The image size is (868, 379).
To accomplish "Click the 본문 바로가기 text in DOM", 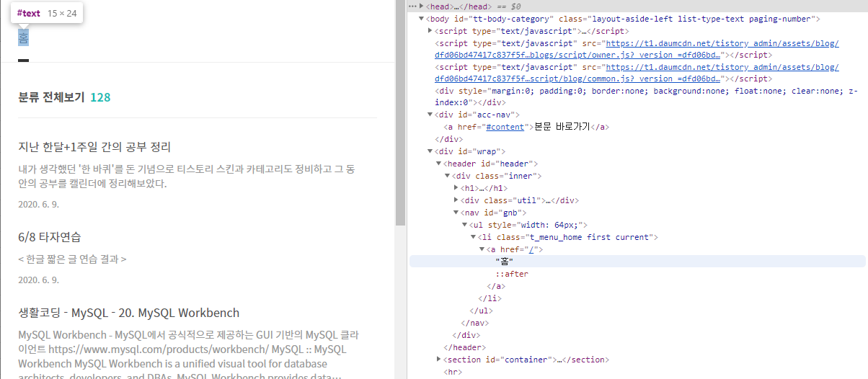I will 561,127.
